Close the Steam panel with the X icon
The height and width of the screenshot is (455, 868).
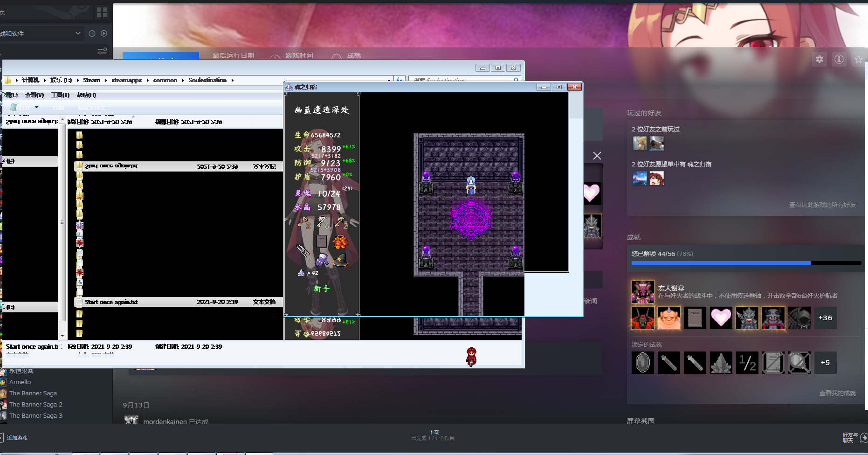[597, 156]
